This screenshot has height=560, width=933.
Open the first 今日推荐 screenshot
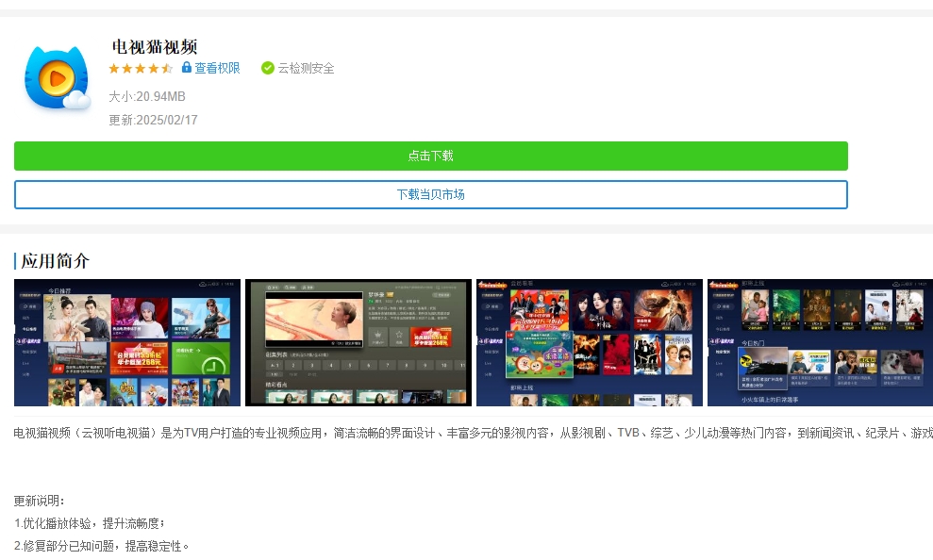pyautogui.click(x=126, y=342)
